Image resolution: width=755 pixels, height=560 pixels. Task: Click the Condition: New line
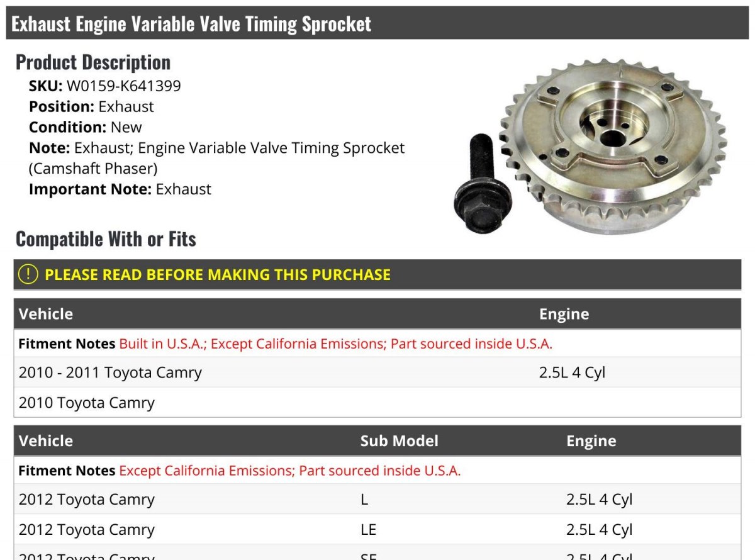click(x=86, y=127)
